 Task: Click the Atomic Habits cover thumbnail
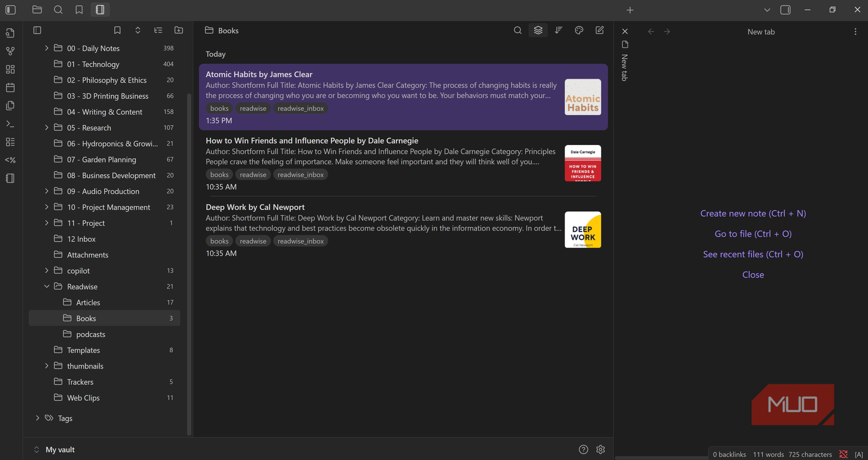coord(583,97)
